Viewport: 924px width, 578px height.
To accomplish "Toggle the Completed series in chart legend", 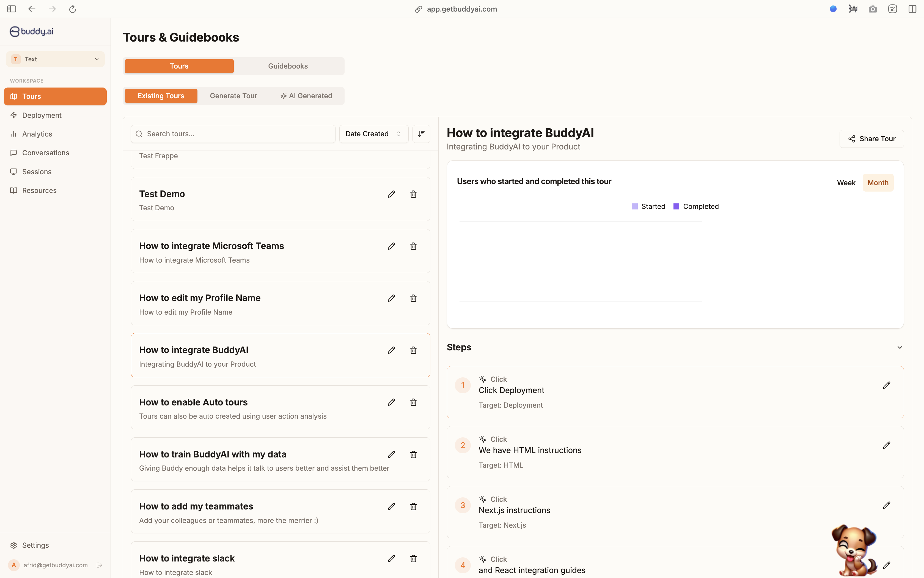I will [x=696, y=206].
